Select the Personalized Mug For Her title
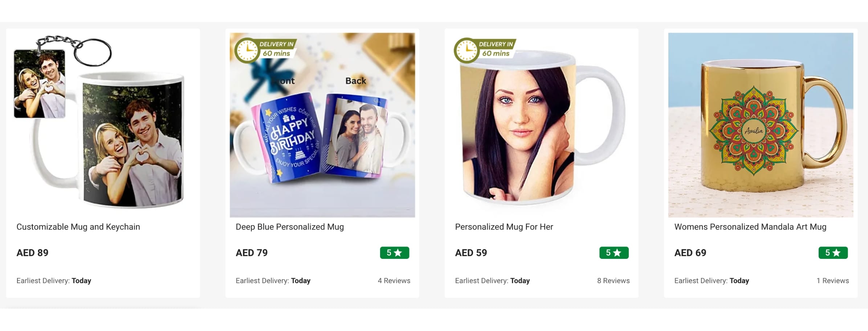868x331 pixels. click(504, 227)
